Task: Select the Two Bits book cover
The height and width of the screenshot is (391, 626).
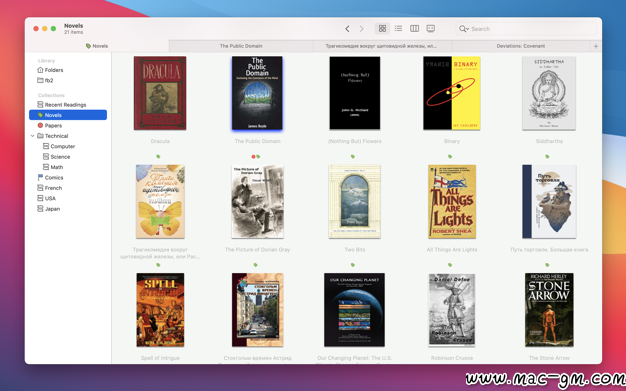Action: point(355,202)
